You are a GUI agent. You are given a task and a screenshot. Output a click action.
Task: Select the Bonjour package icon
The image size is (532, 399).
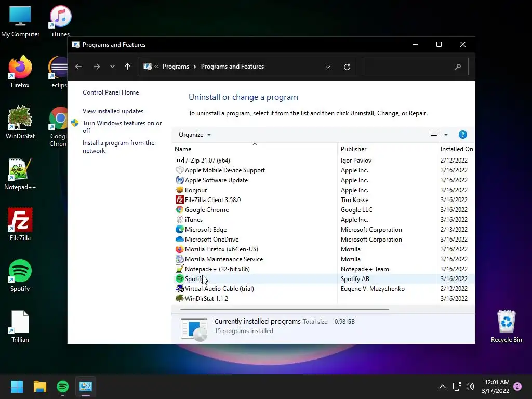(179, 190)
